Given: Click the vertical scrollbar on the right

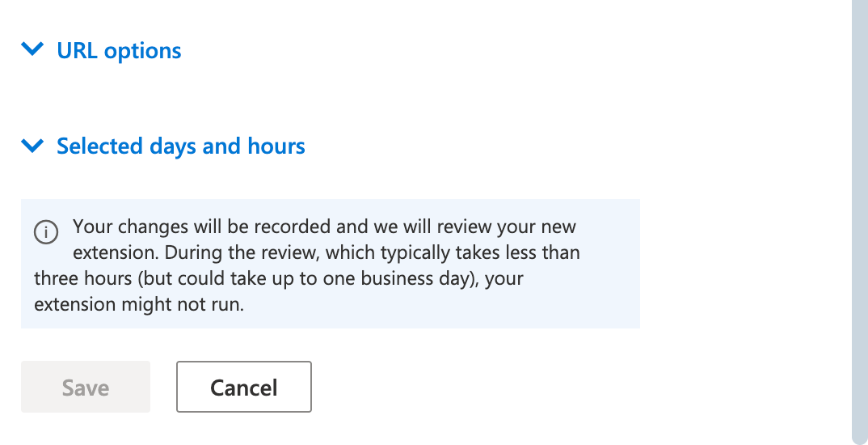Looking at the screenshot, I should point(860,218).
